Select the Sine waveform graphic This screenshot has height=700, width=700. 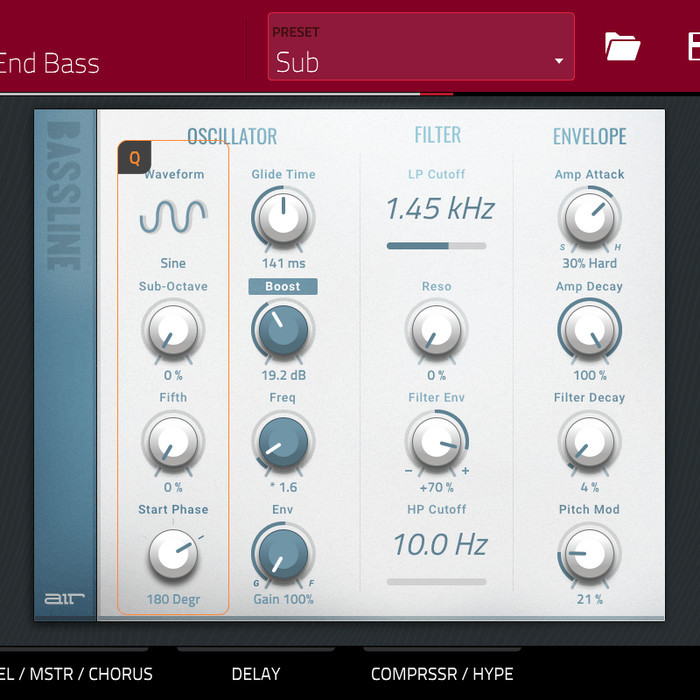tap(173, 217)
